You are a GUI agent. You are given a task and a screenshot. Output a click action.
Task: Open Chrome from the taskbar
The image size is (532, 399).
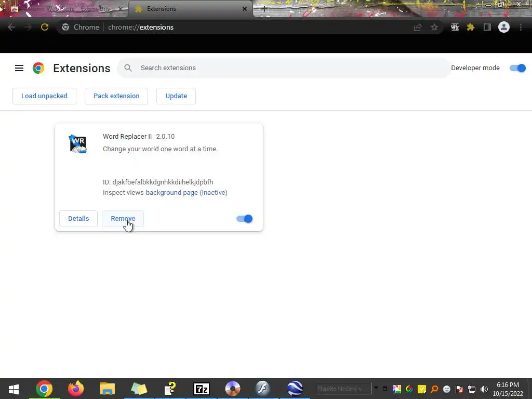(44, 389)
